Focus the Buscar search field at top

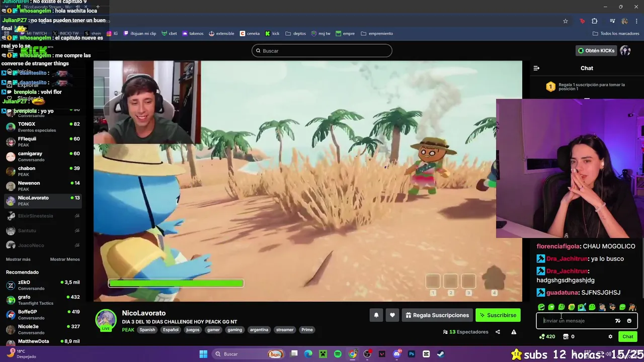(322, 51)
